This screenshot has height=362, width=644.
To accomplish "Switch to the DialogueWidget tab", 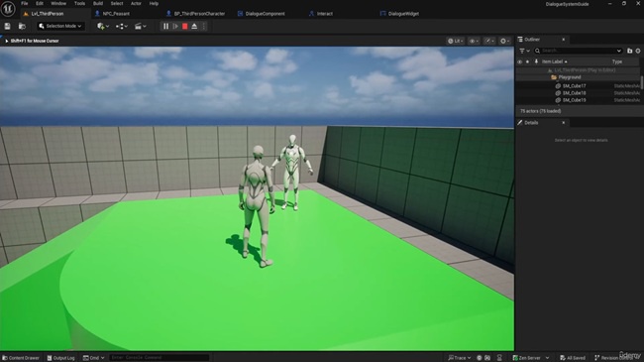I will click(403, 14).
